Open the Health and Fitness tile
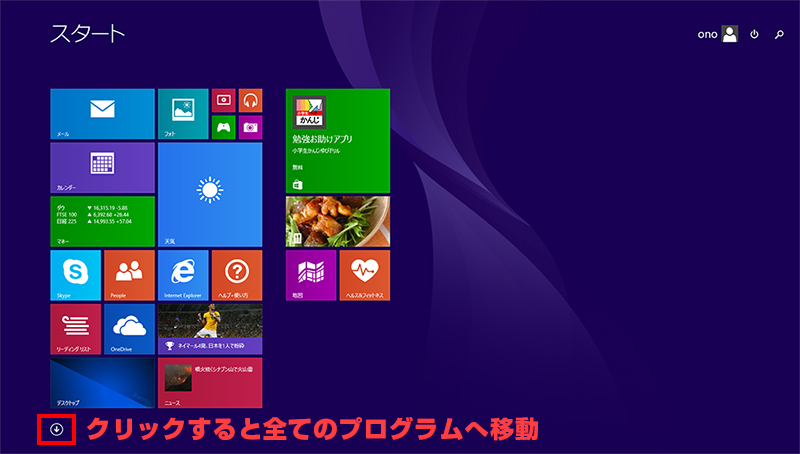The image size is (800, 454). 365,275
